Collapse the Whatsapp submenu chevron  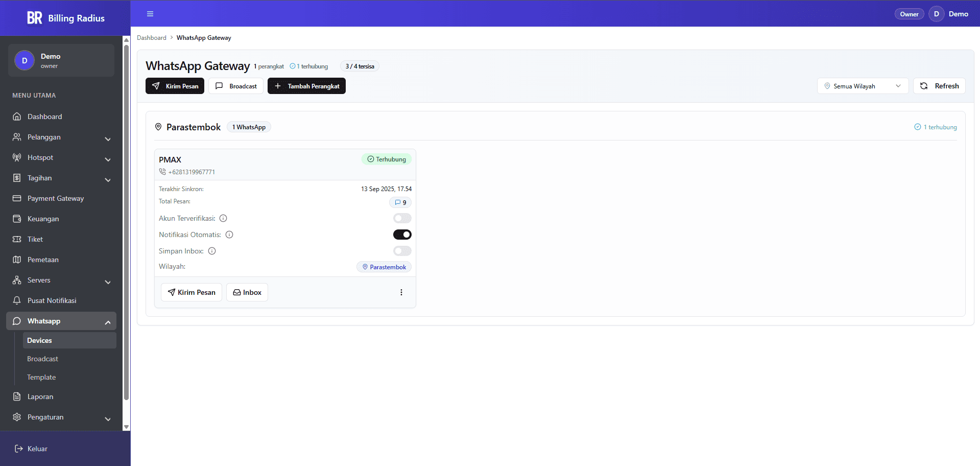108,322
